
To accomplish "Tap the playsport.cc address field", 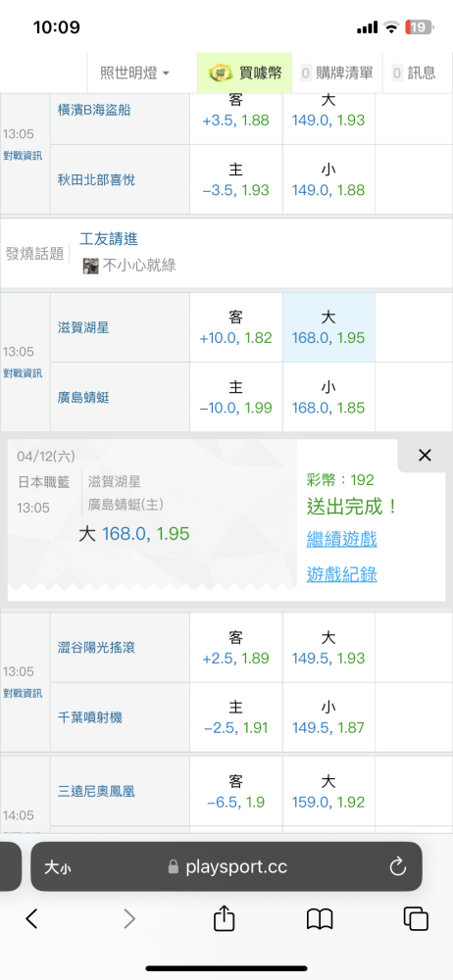I will pyautogui.click(x=226, y=867).
